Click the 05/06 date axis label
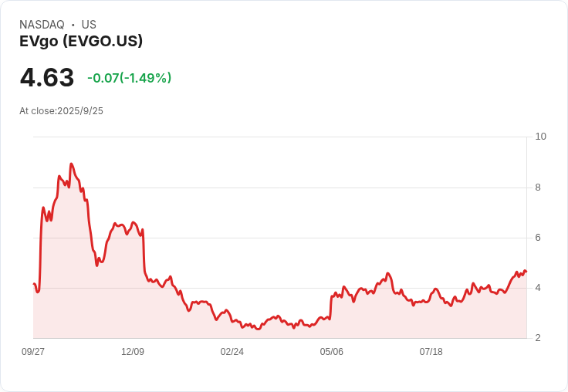The height and width of the screenshot is (392, 568). click(331, 352)
